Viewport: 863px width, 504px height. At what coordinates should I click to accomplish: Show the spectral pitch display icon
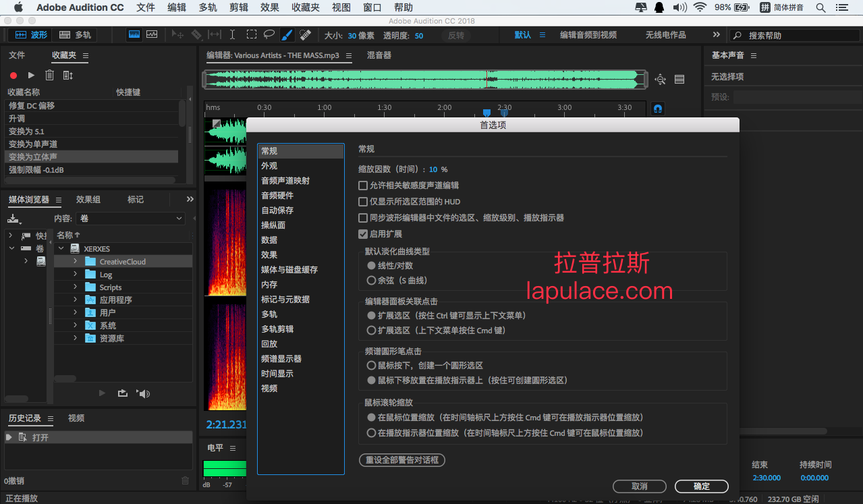(x=152, y=34)
